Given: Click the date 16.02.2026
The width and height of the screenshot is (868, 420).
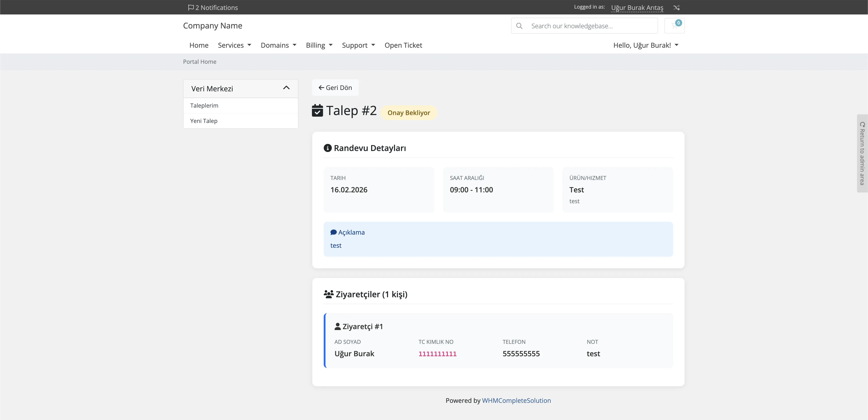Looking at the screenshot, I should pos(349,190).
